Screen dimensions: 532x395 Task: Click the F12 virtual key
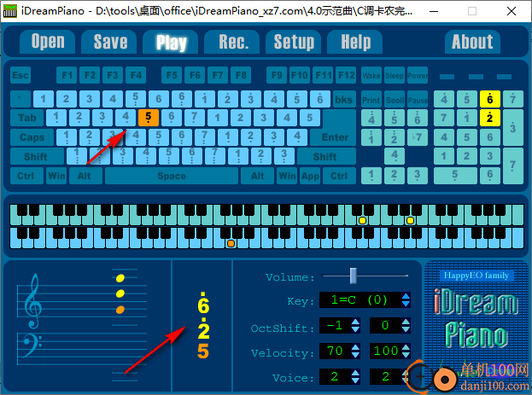click(x=346, y=75)
